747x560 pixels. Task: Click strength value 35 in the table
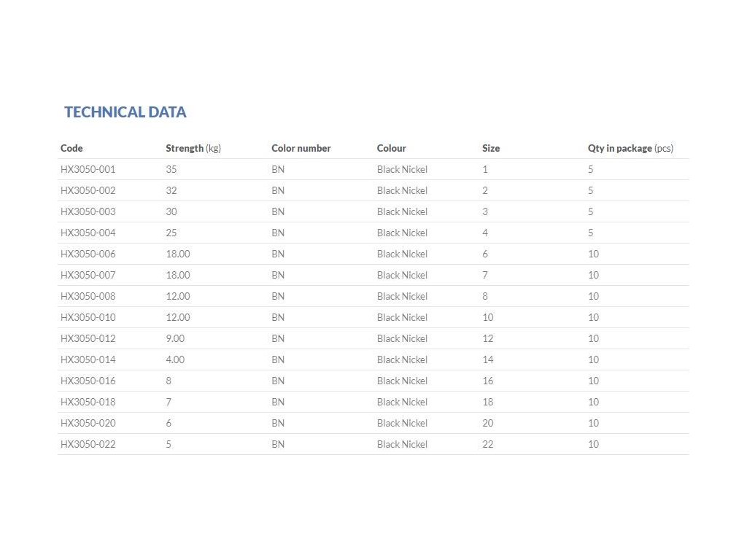tap(171, 169)
